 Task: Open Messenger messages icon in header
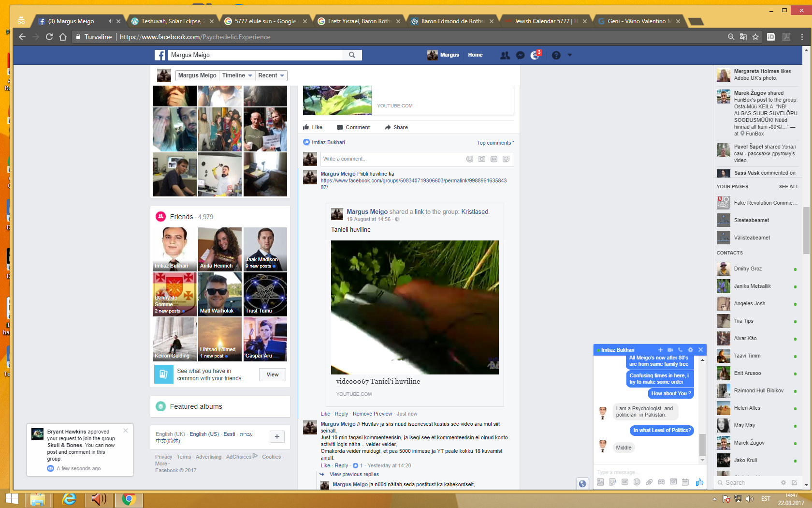point(520,55)
